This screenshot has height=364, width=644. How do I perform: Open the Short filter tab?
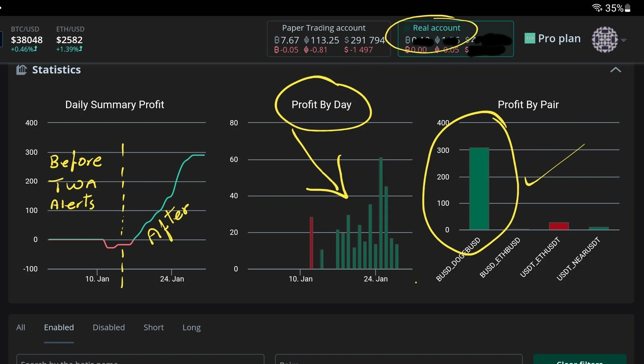[153, 327]
